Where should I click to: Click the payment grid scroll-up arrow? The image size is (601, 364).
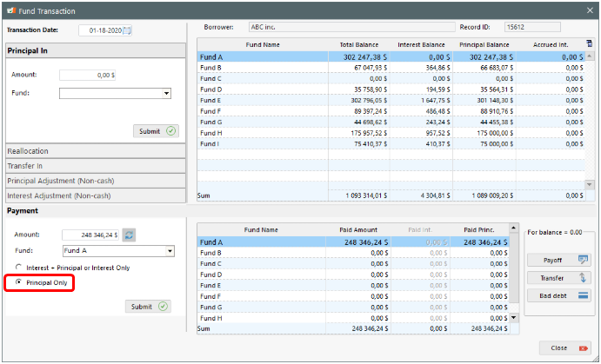click(514, 228)
